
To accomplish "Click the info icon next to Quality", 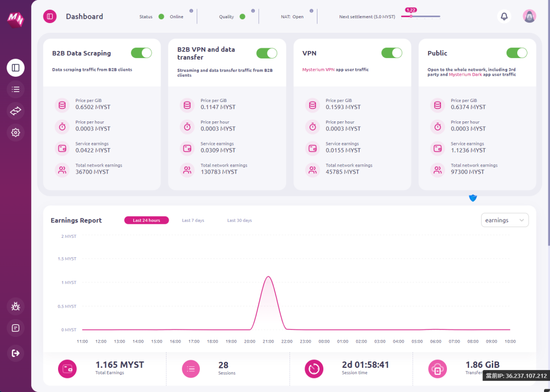I will [253, 11].
